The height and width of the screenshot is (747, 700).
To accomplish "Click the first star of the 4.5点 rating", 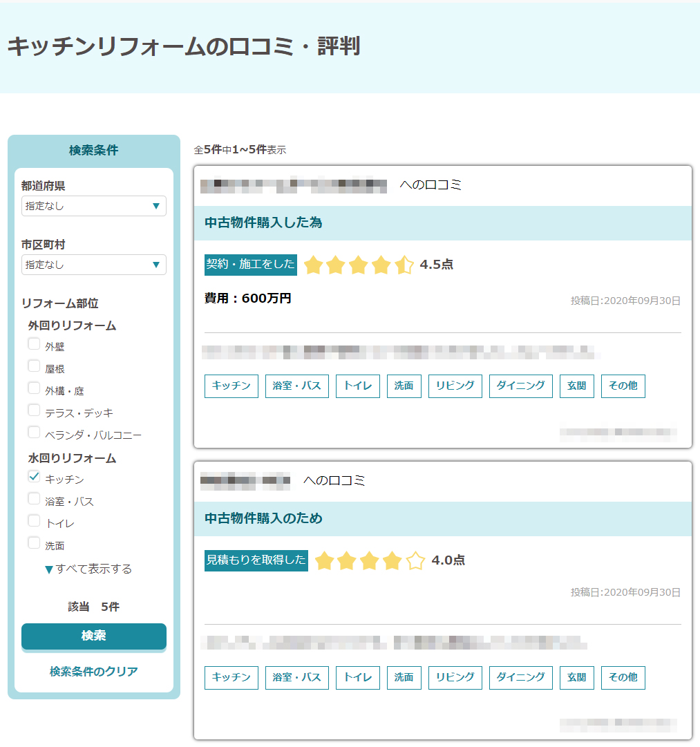I will click(x=314, y=265).
